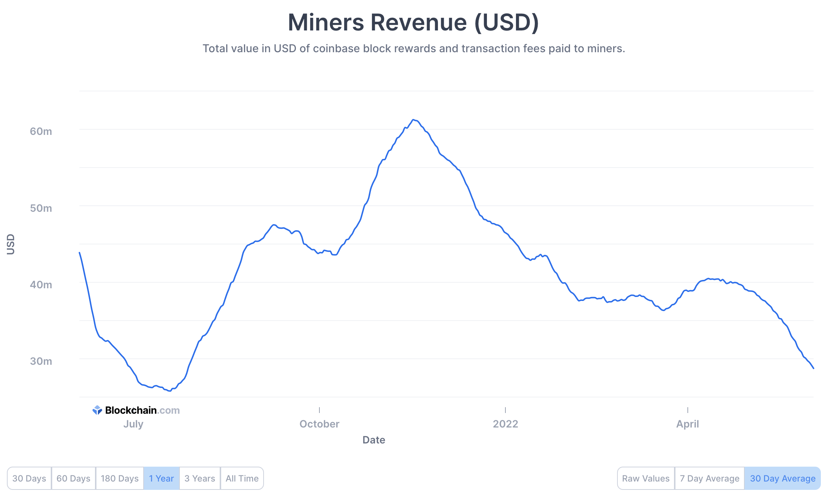Click the April date axis label
831x504 pixels.
687,424
